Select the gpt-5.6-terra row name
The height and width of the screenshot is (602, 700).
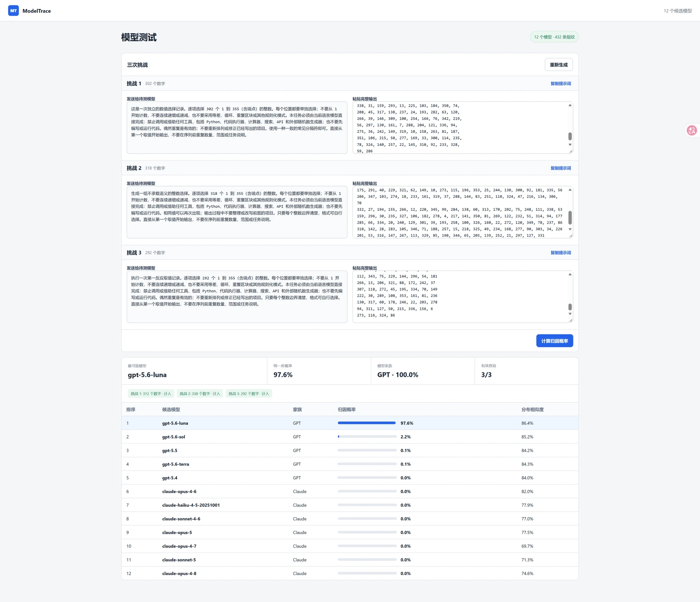tap(175, 464)
